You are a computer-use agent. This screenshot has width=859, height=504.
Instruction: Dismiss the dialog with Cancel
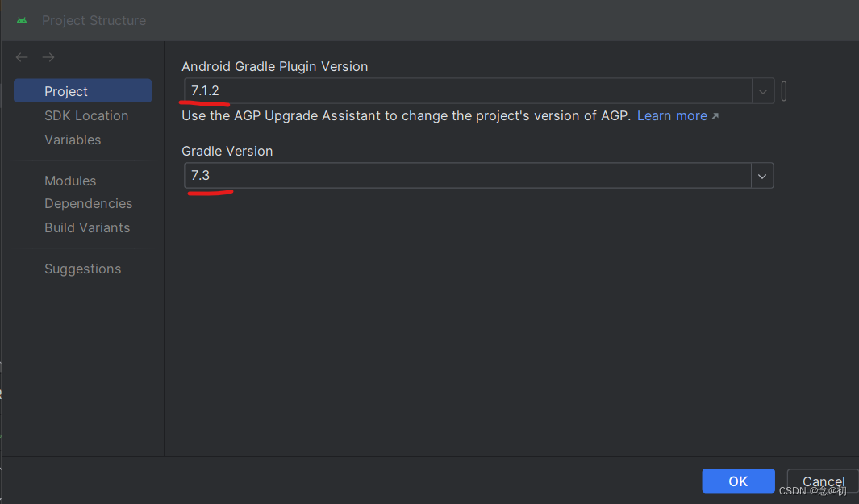[822, 481]
